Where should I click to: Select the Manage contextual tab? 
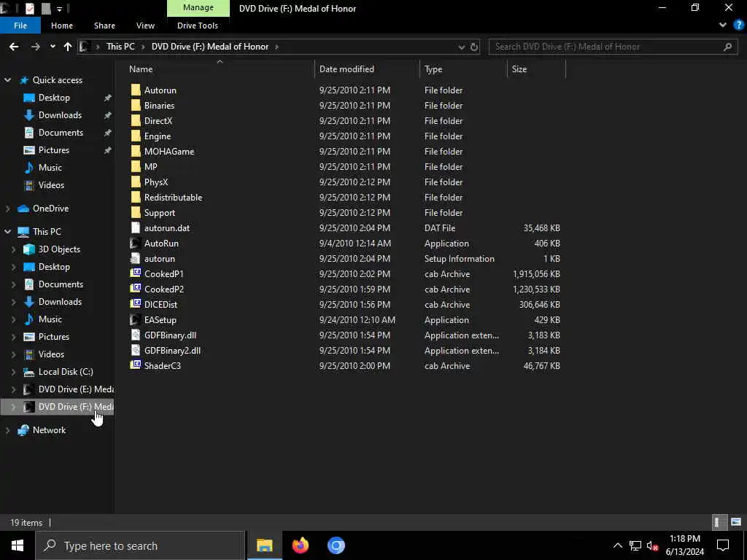(198, 7)
